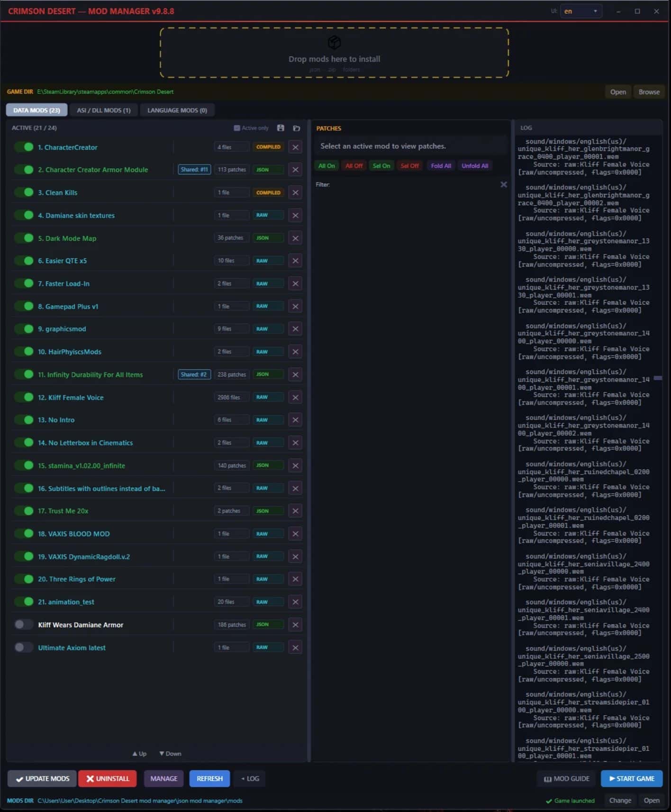Disable the Clean Kills mod toggle
This screenshot has width=671, height=812.
24,192
